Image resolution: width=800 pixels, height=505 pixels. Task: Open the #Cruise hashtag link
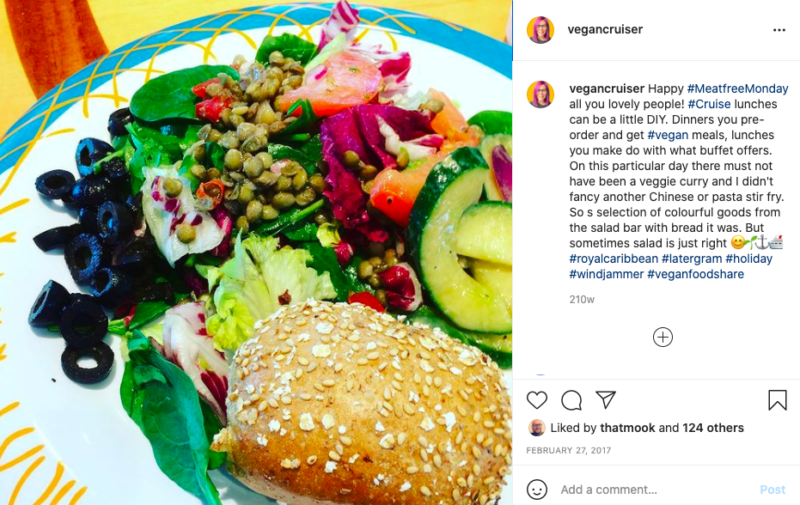click(709, 104)
